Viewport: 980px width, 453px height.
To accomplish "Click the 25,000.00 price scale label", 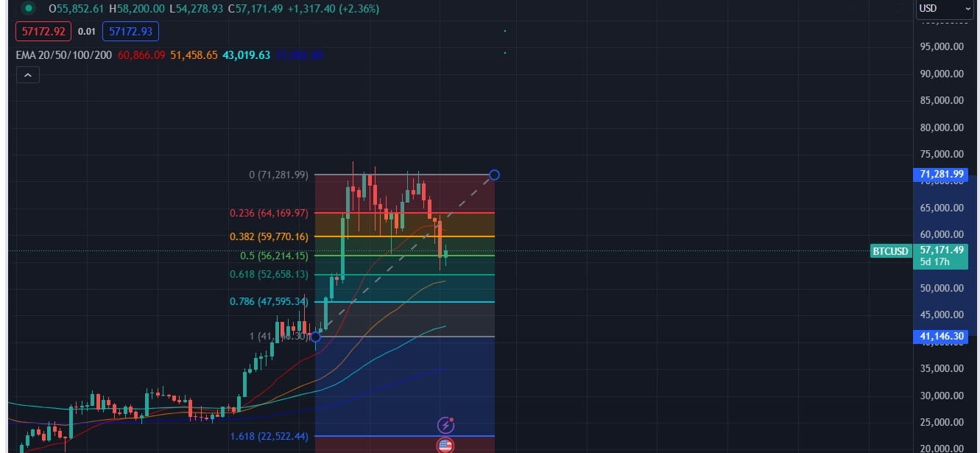I will point(942,422).
